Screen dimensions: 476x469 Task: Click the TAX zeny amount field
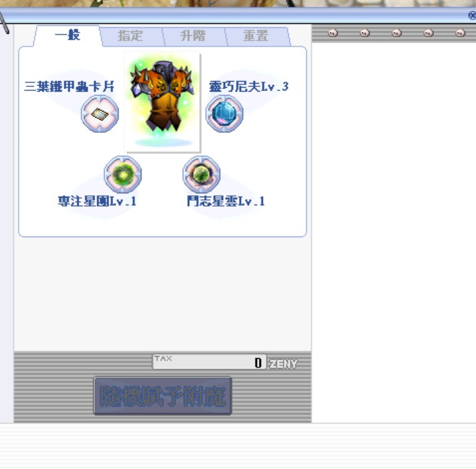210,361
